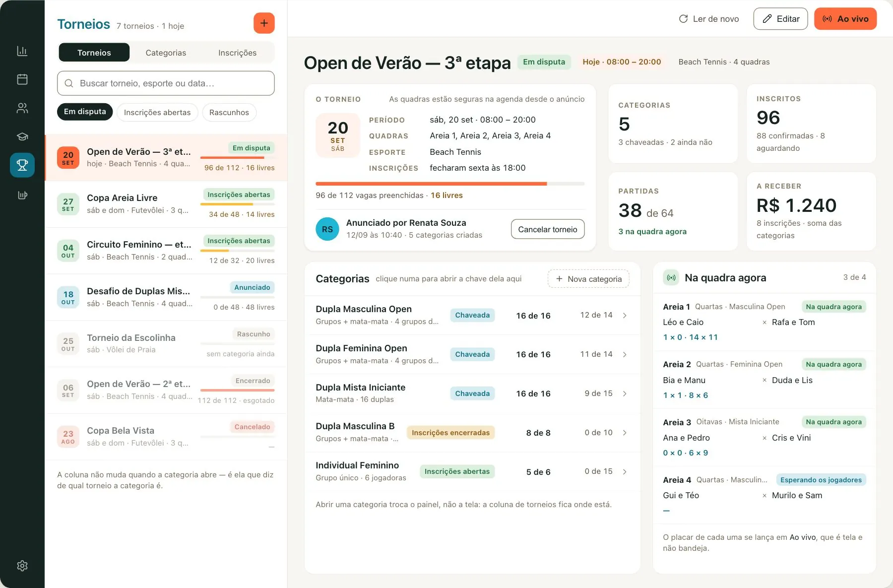Click the live icon beside Na quadra agora
This screenshot has width=893, height=588.
click(671, 277)
